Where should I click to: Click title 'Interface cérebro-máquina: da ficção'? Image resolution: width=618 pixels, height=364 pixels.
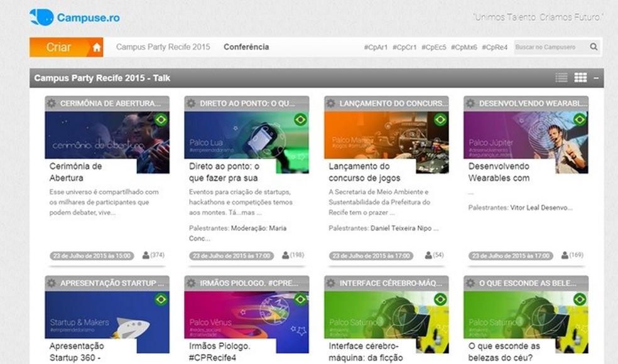tap(366, 352)
